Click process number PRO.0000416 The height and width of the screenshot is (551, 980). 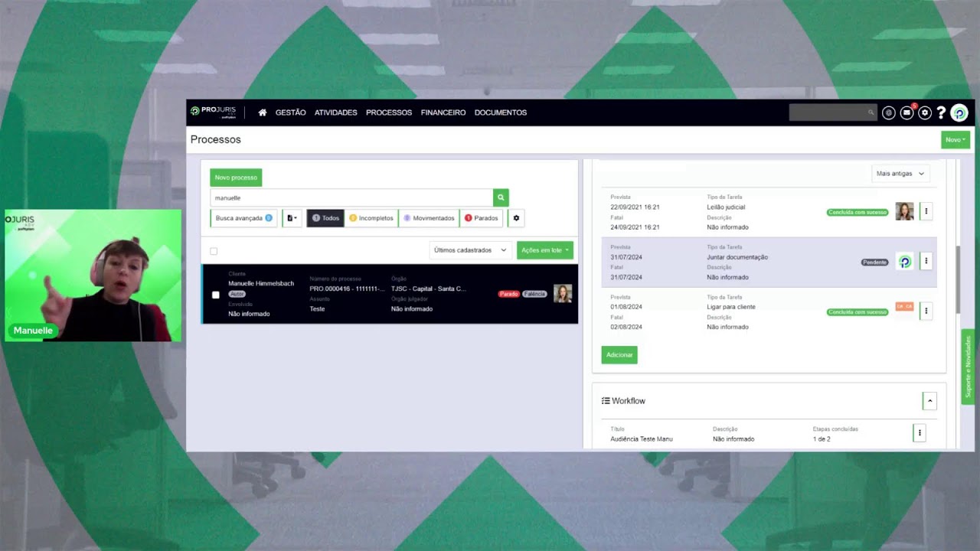(x=347, y=289)
